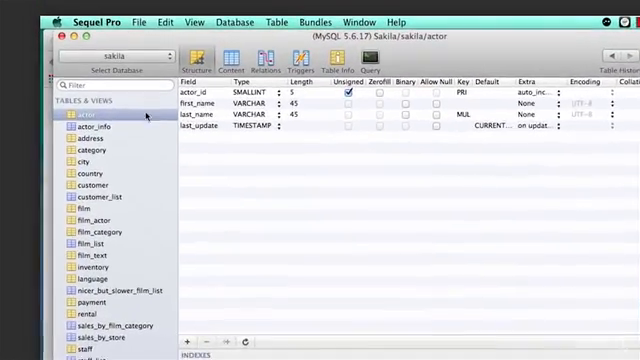This screenshot has width=640, height=360.
Task: Open the Structure view
Action: tap(197, 61)
